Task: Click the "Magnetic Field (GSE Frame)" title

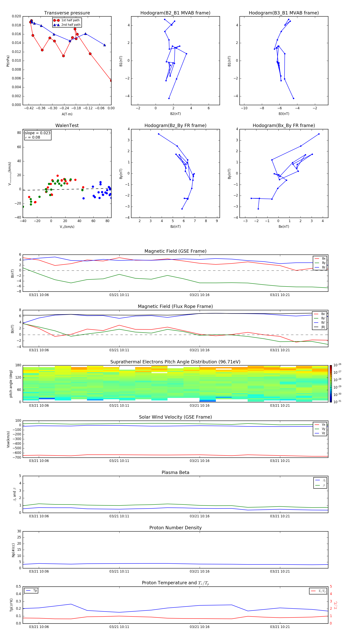Action: (x=175, y=251)
